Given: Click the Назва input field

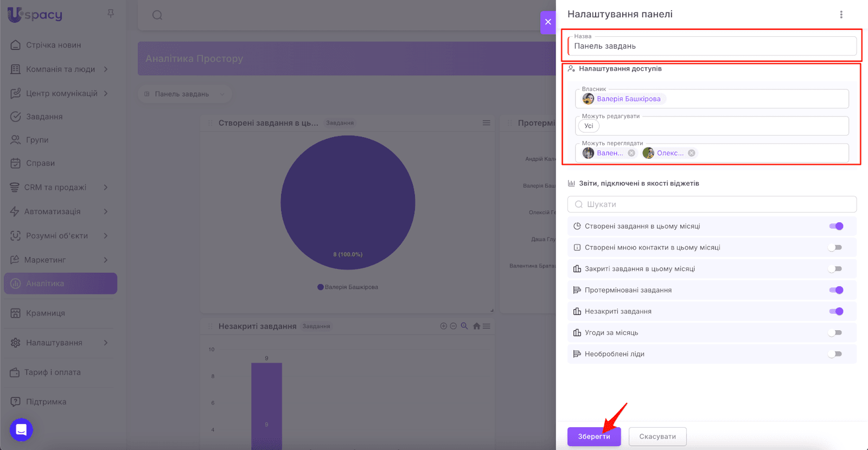Looking at the screenshot, I should [712, 47].
